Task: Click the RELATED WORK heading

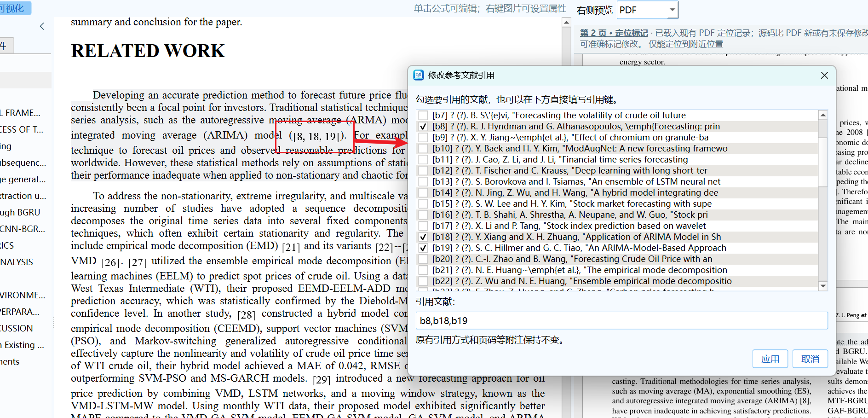Action: [148, 51]
